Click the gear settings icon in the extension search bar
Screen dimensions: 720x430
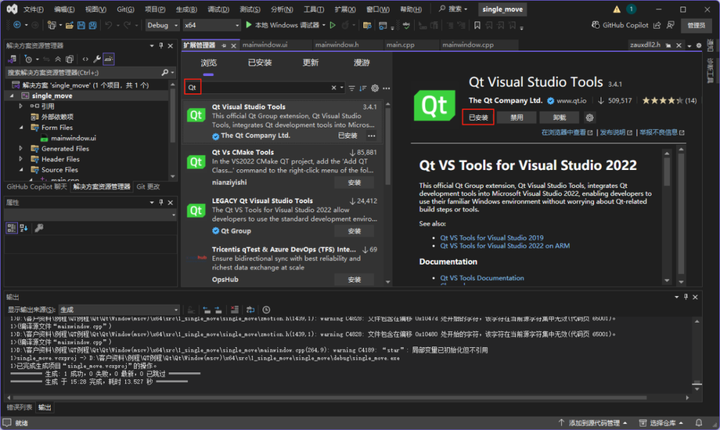pos(375,88)
